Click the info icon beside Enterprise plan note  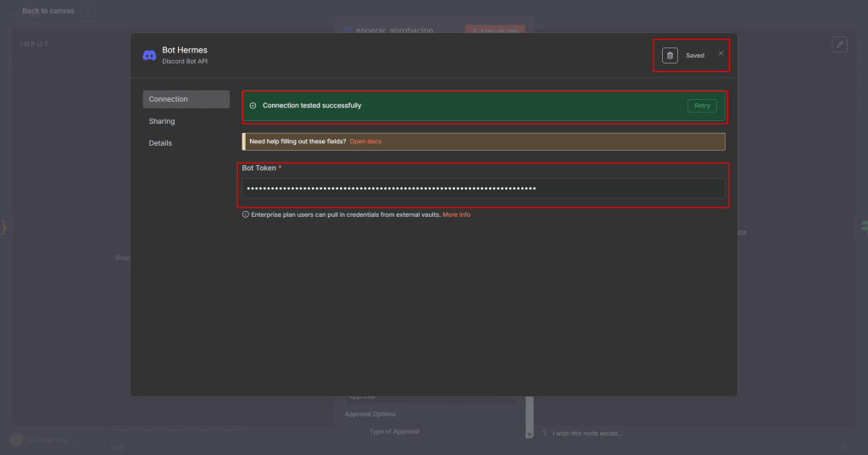tap(246, 214)
